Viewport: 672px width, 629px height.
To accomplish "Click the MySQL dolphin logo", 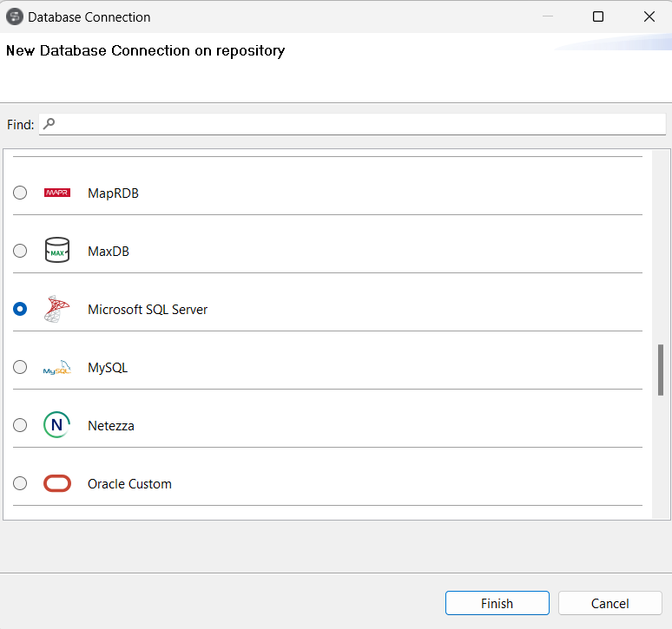I will (56, 368).
